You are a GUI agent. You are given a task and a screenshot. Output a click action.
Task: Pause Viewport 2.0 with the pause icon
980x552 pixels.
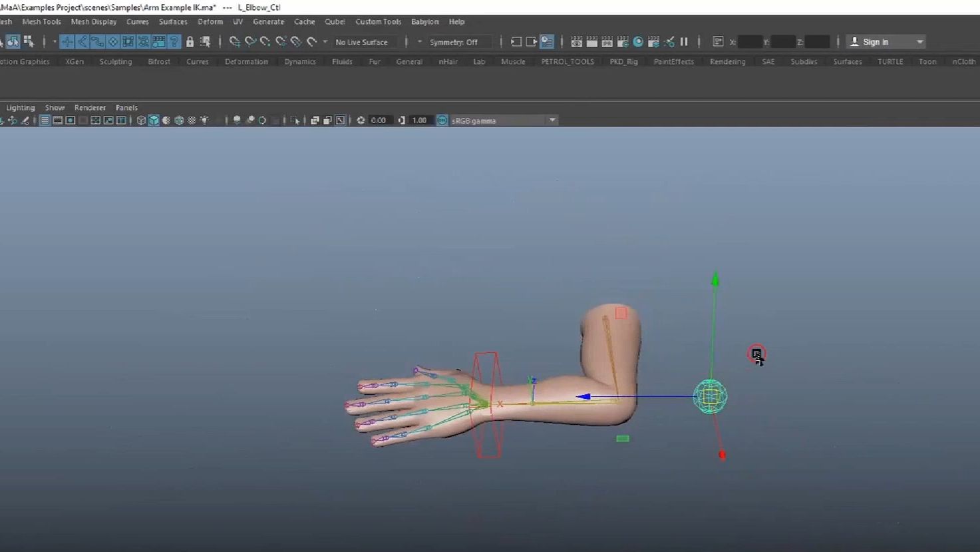tap(684, 42)
